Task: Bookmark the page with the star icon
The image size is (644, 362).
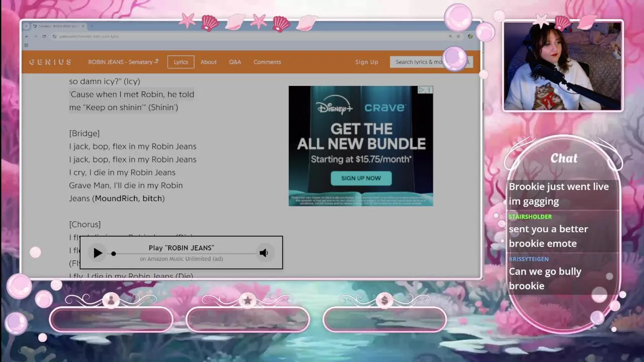Action: pyautogui.click(x=458, y=36)
